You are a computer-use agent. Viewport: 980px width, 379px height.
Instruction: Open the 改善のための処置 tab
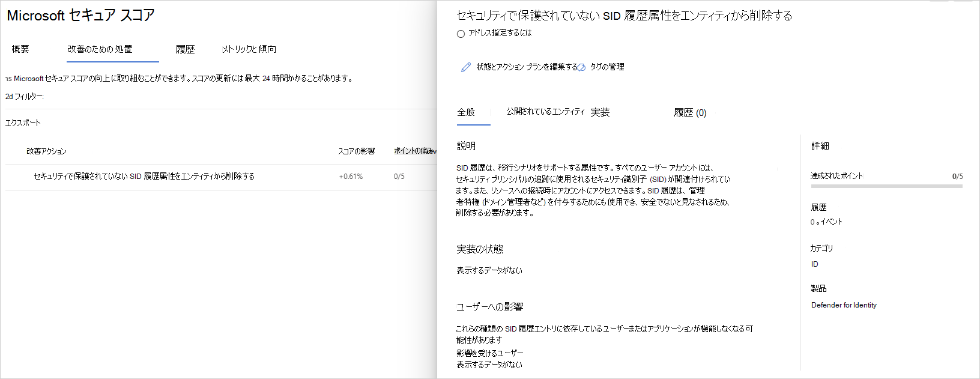100,49
